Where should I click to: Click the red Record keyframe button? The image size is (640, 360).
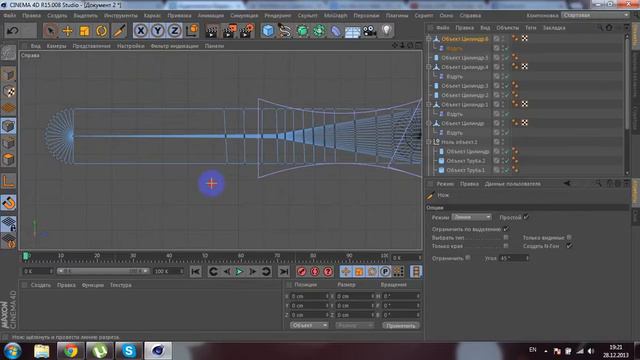point(302,271)
